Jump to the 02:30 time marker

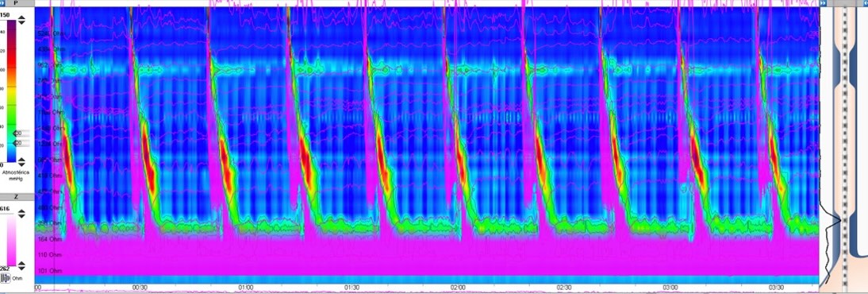click(x=563, y=288)
